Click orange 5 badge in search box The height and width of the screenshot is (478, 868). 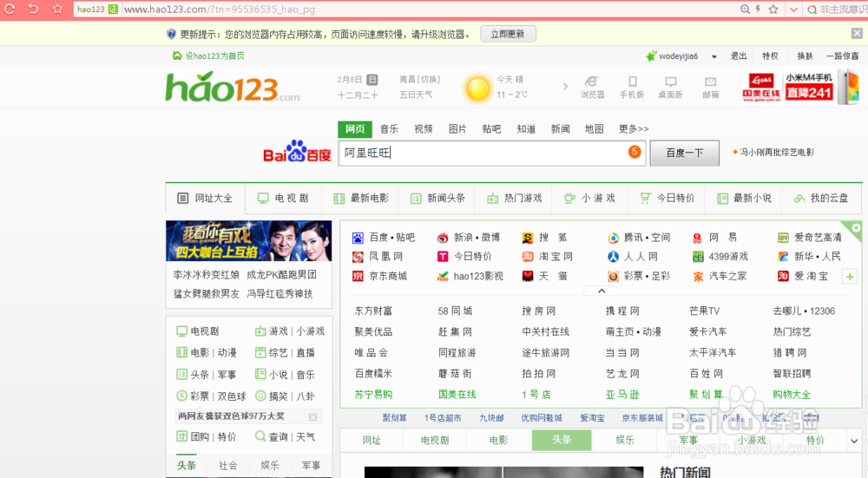pos(635,152)
